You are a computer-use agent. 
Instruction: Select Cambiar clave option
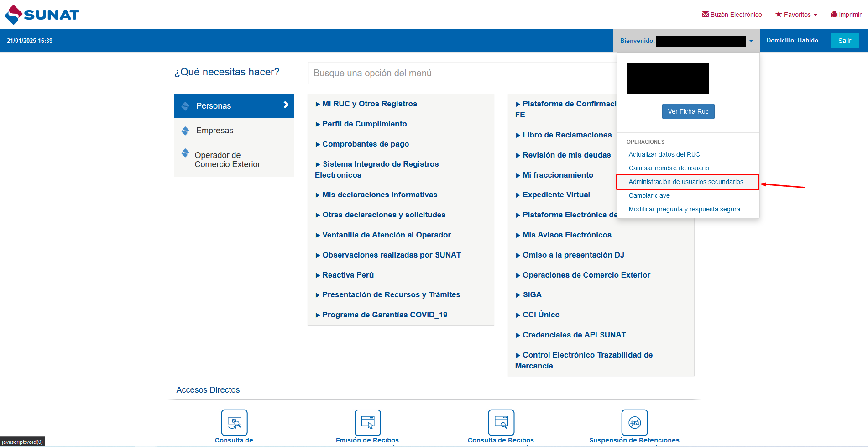[x=649, y=195]
